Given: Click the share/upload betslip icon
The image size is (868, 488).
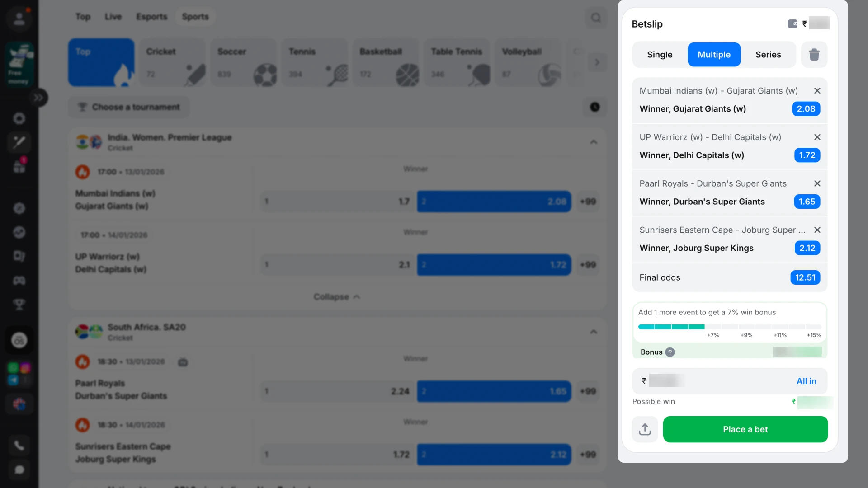Looking at the screenshot, I should 645,429.
